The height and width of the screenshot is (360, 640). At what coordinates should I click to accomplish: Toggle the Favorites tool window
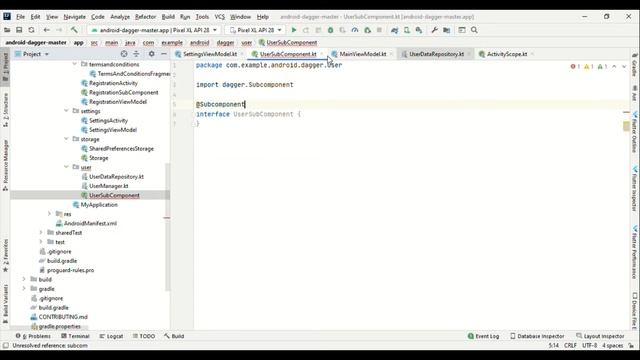point(5,256)
